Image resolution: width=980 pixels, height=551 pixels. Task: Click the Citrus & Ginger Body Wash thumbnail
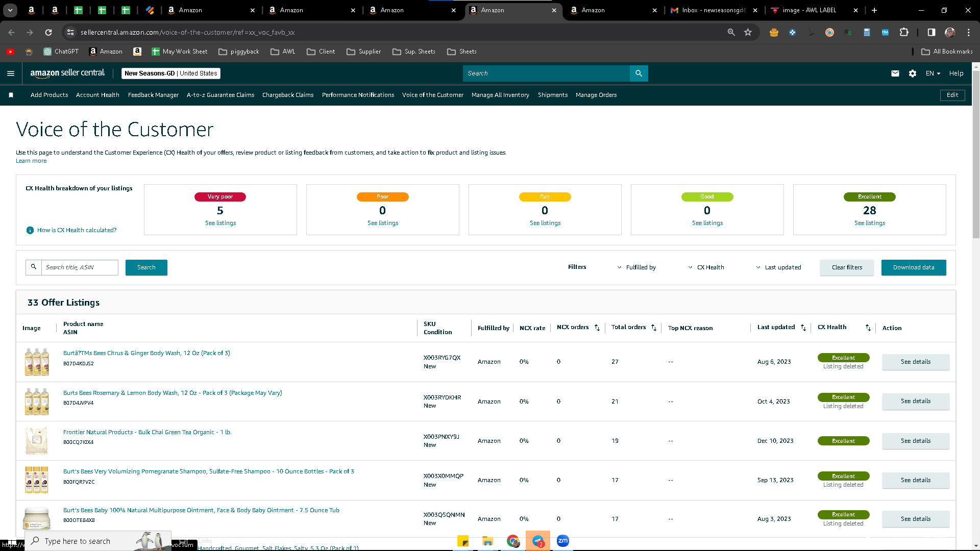click(x=37, y=362)
